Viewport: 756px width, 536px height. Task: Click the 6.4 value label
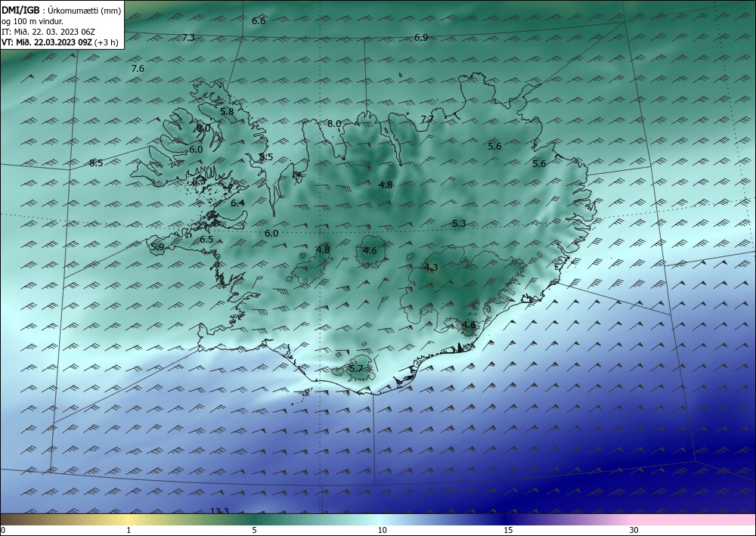click(237, 203)
